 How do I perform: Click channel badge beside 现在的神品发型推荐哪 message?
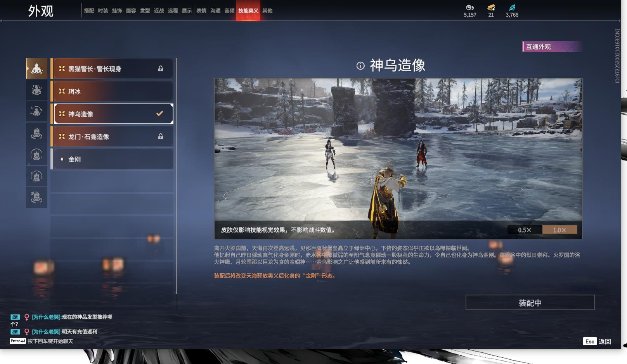click(15, 317)
